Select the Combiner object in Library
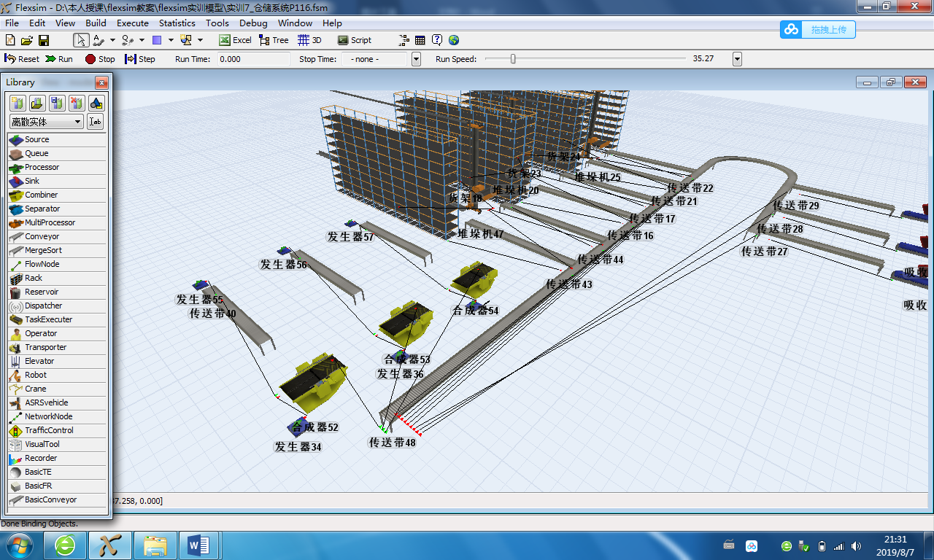The width and height of the screenshot is (934, 560). point(41,195)
